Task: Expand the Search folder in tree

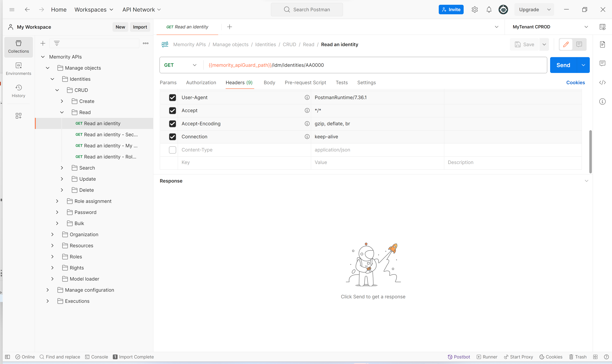Action: point(62,168)
